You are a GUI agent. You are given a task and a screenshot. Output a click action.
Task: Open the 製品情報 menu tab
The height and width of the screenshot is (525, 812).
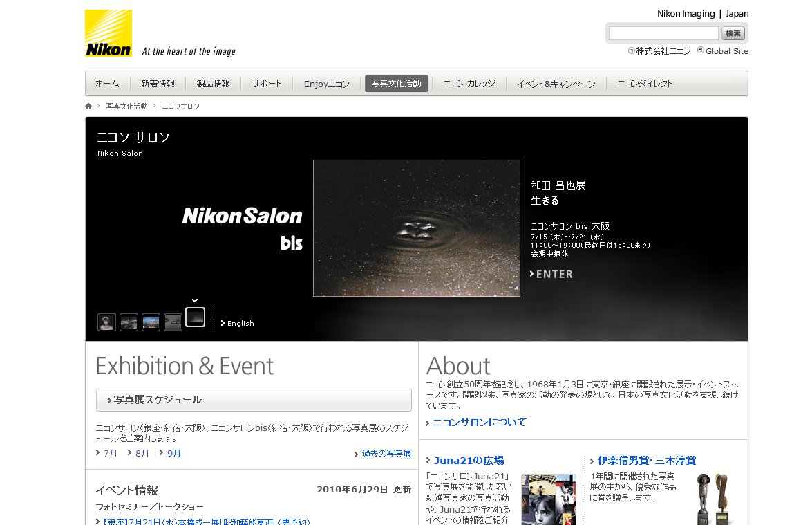coord(214,84)
